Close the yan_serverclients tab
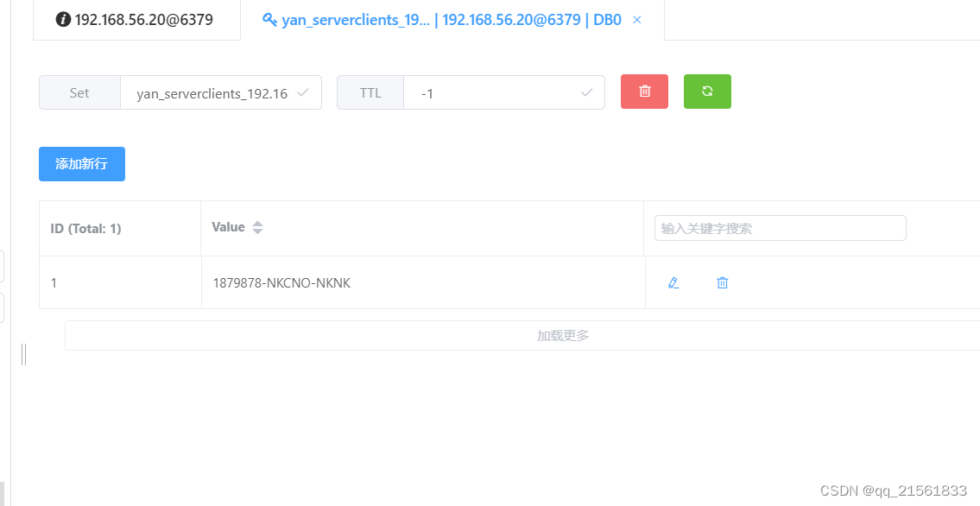This screenshot has height=506, width=980. click(x=636, y=19)
